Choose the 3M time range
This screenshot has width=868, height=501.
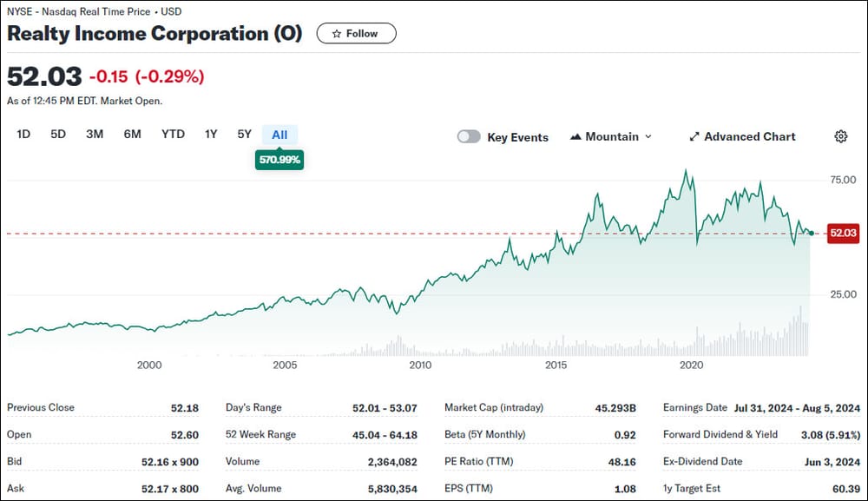95,135
